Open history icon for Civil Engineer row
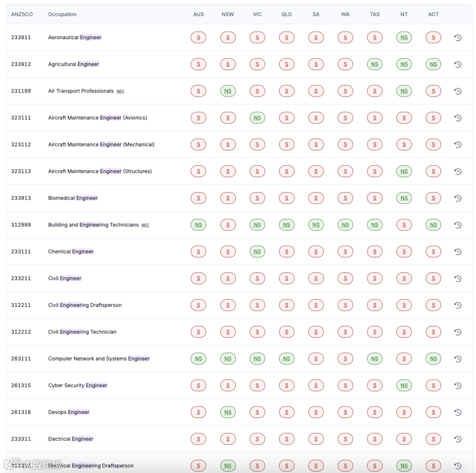 point(458,279)
